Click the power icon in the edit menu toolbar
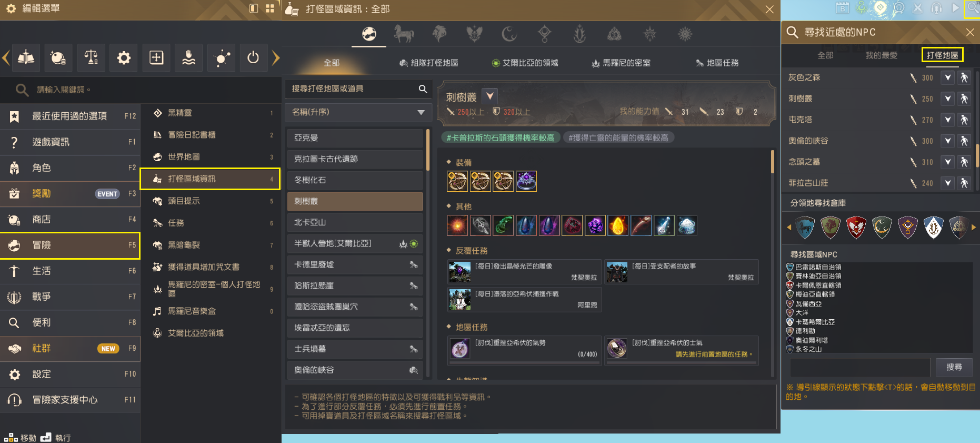 coord(253,57)
